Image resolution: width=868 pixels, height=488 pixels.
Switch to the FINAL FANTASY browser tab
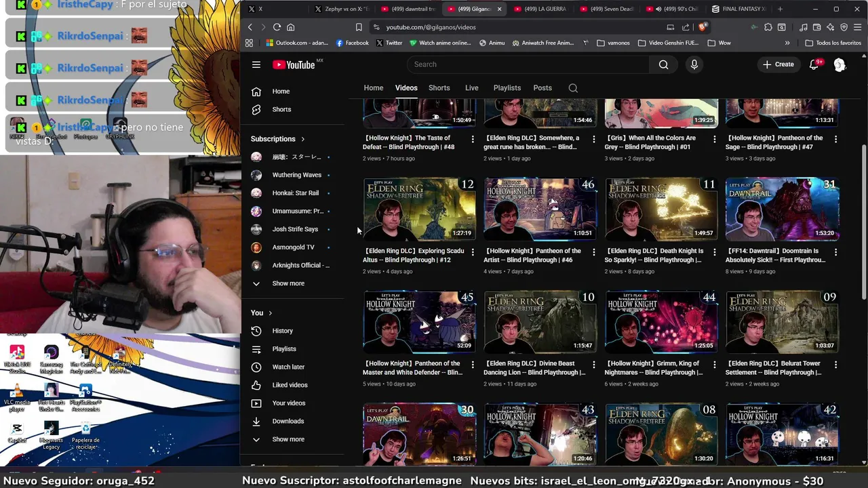click(739, 9)
